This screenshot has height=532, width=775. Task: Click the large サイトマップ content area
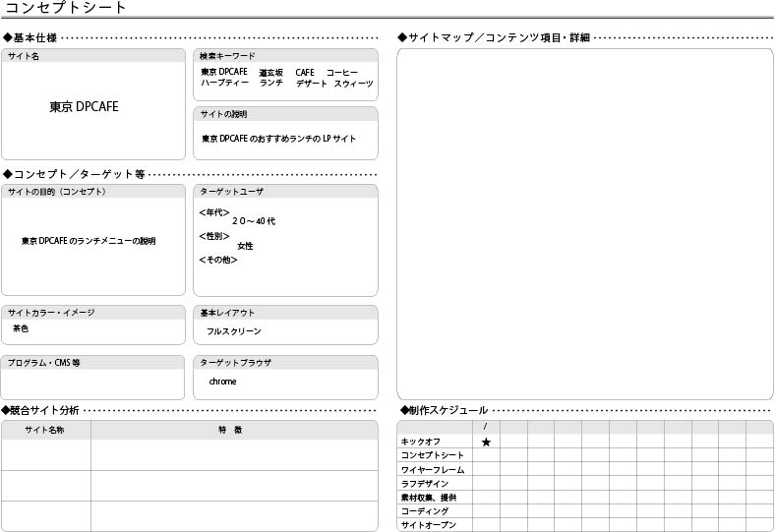coord(584,224)
